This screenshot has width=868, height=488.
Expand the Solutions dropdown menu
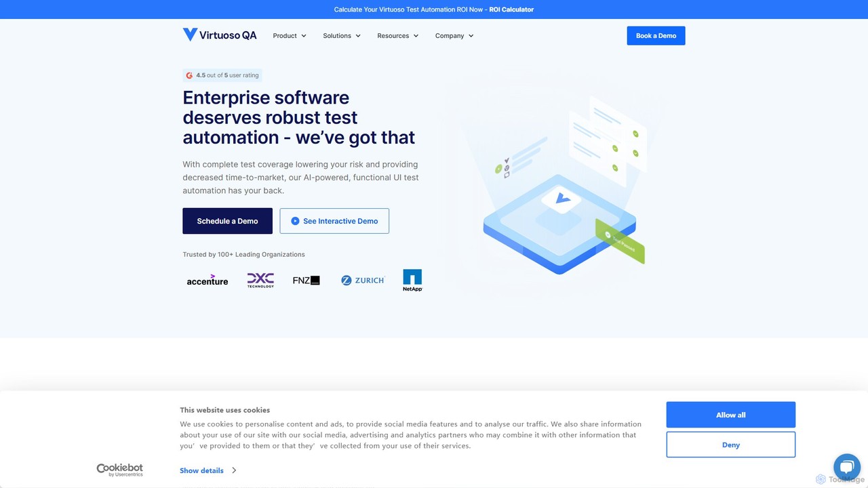342,36
